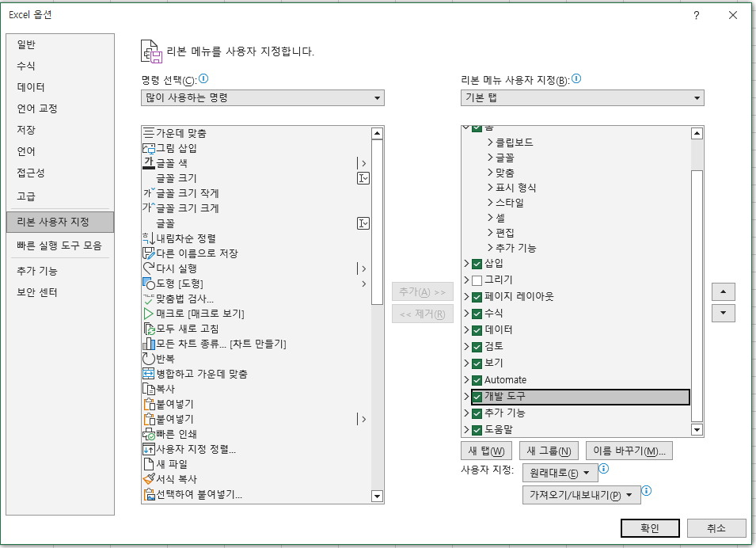Image resolution: width=756 pixels, height=548 pixels.
Task: Toggle the 수식 tab checkbox
Action: point(477,314)
